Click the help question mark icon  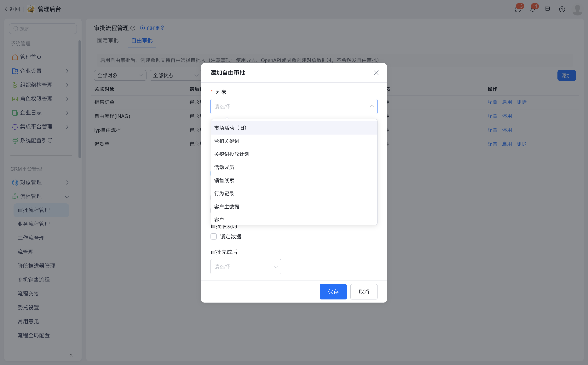(562, 9)
